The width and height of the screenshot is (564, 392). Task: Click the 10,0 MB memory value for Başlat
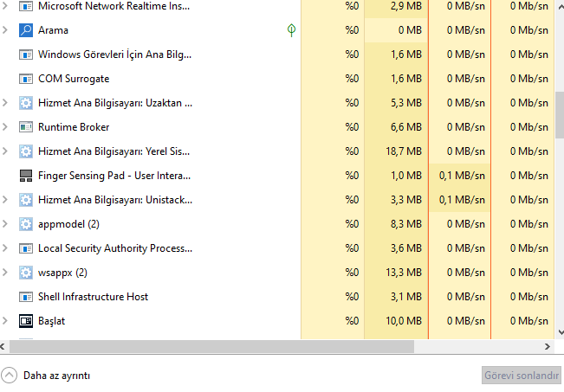(404, 321)
